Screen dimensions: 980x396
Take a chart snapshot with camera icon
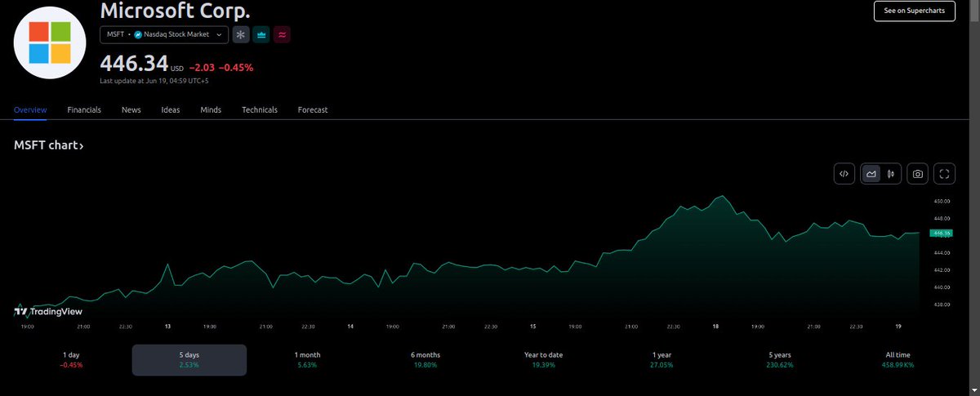pos(918,173)
